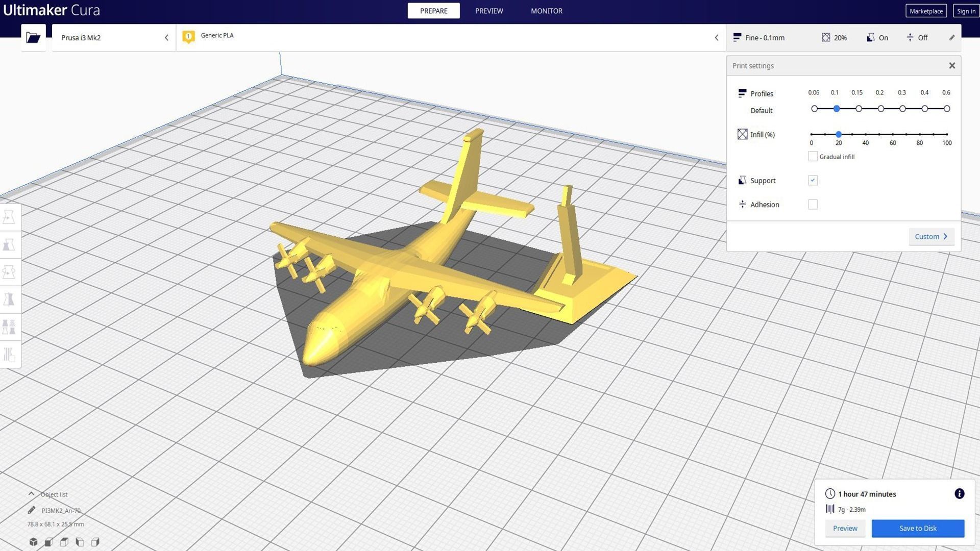
Task: Click the pencil edit icon in settings bar
Action: 952,38
